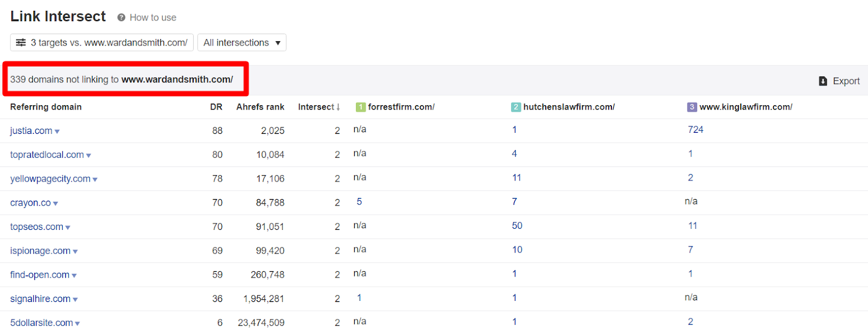Click the targets filter sliders icon
This screenshot has height=334, width=868.
[21, 42]
